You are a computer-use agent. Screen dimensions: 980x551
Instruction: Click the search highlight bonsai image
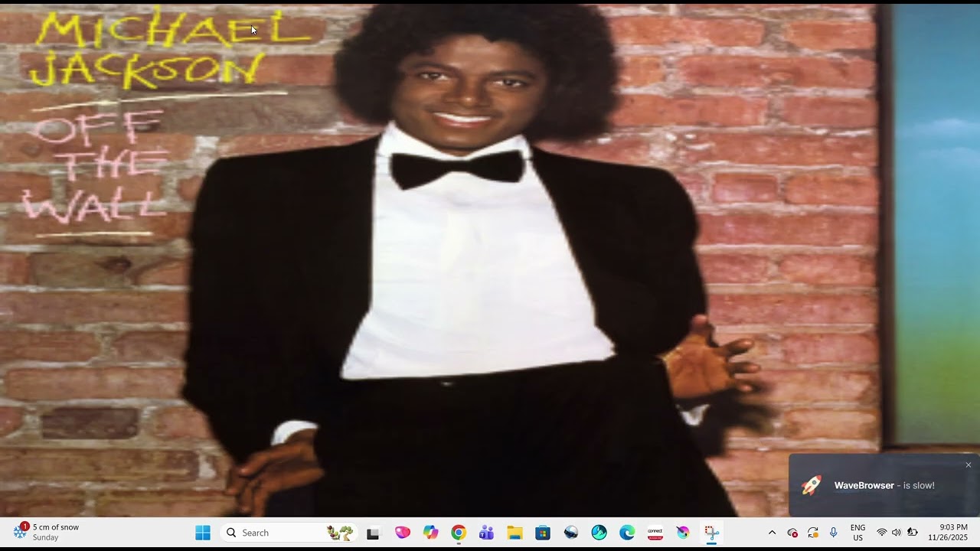click(x=340, y=533)
